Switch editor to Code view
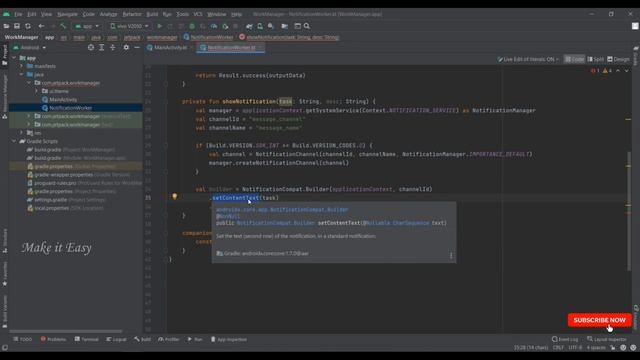The width and height of the screenshot is (640, 360). (x=574, y=59)
